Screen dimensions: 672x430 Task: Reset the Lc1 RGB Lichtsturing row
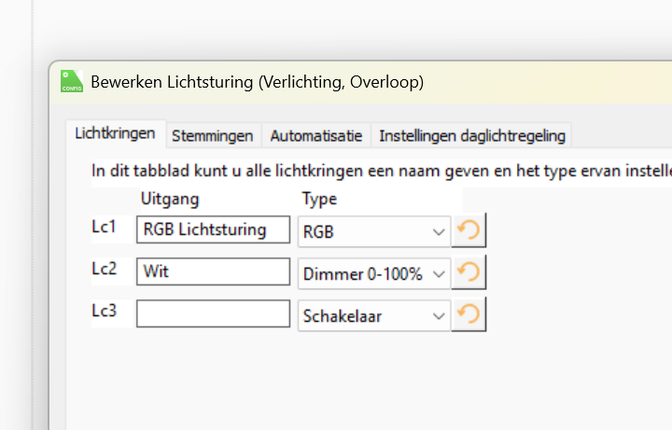tap(468, 231)
